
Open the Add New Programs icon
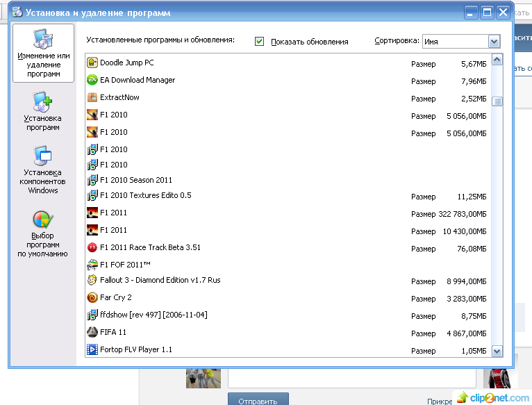coord(43,101)
